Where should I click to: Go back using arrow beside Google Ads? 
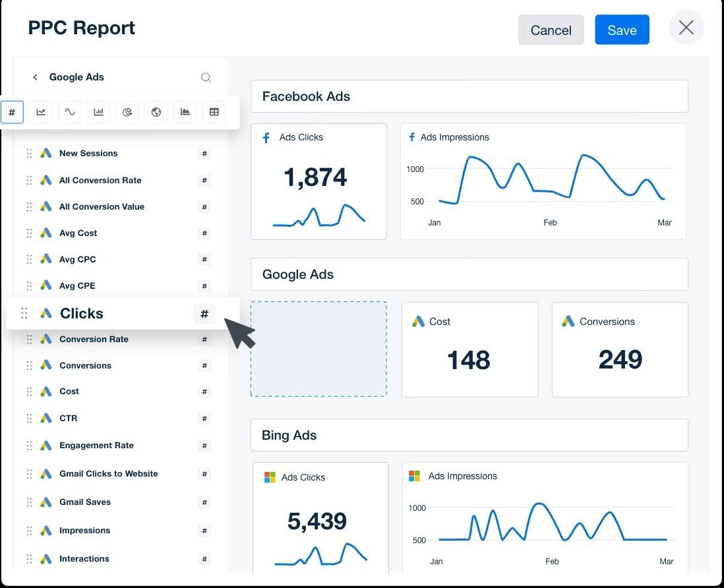(x=36, y=77)
